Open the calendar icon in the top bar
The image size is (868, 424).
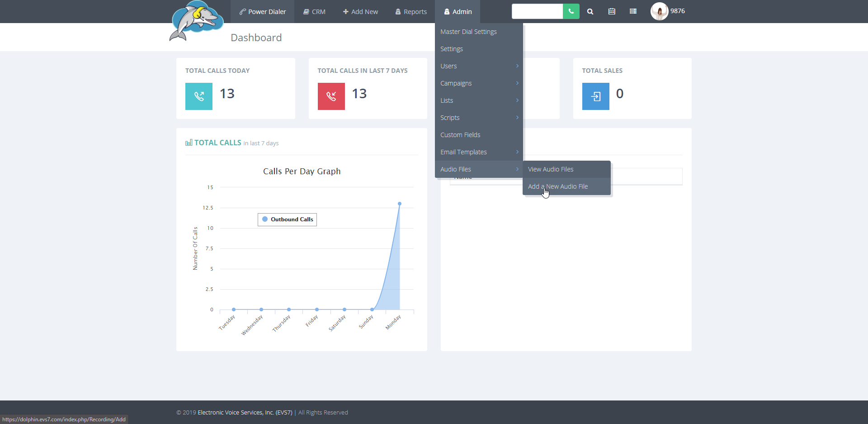[x=612, y=11]
